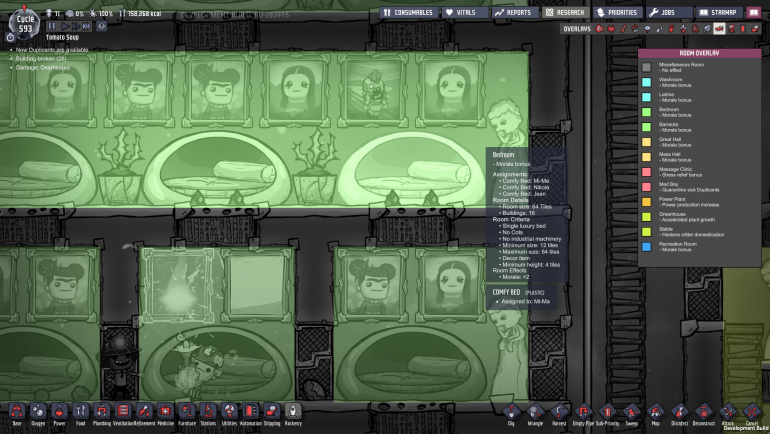
Task: Select the Sub-Priority tool
Action: [x=607, y=411]
